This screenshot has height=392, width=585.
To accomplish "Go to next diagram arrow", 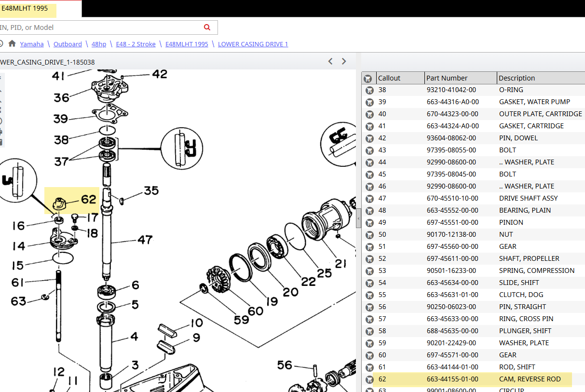I will (x=344, y=61).
